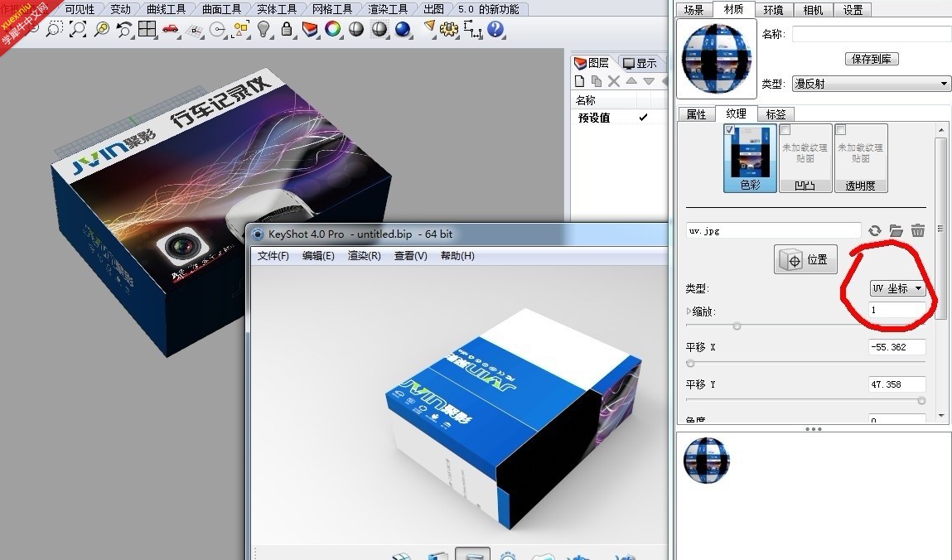
Task: Click the 名称 material name field
Action: pyautogui.click(x=872, y=35)
